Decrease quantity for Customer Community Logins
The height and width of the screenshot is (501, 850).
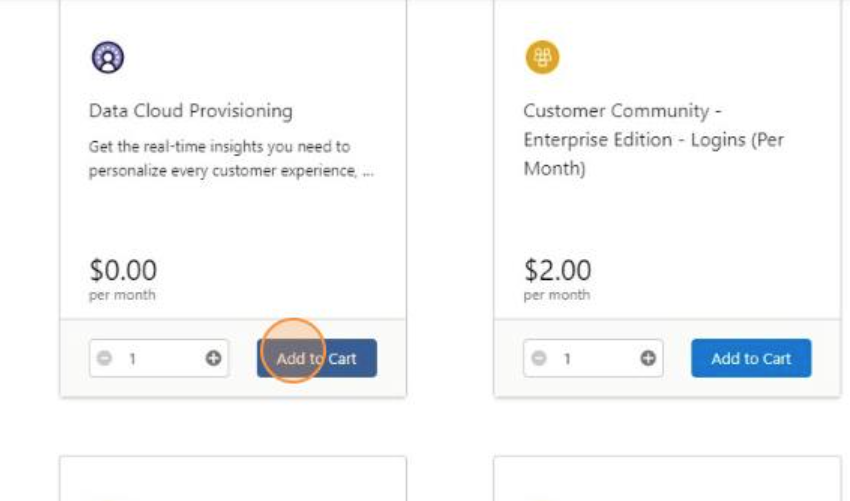[x=539, y=358]
